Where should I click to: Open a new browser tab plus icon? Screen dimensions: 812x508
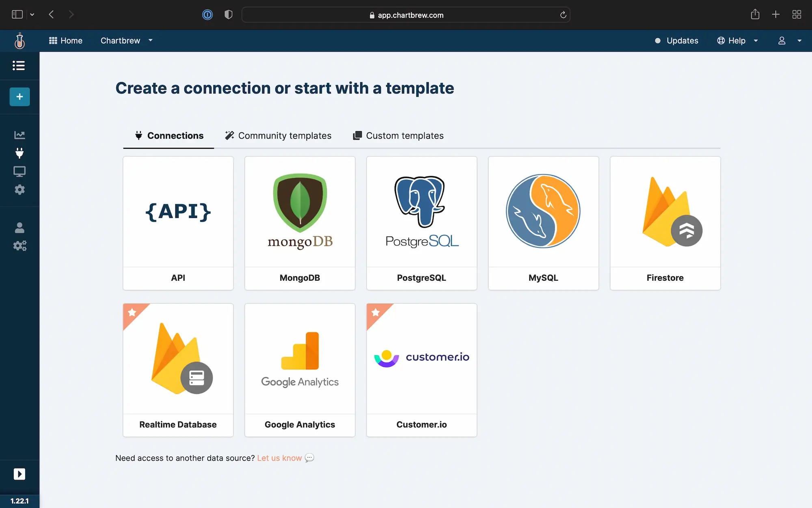[776, 15]
